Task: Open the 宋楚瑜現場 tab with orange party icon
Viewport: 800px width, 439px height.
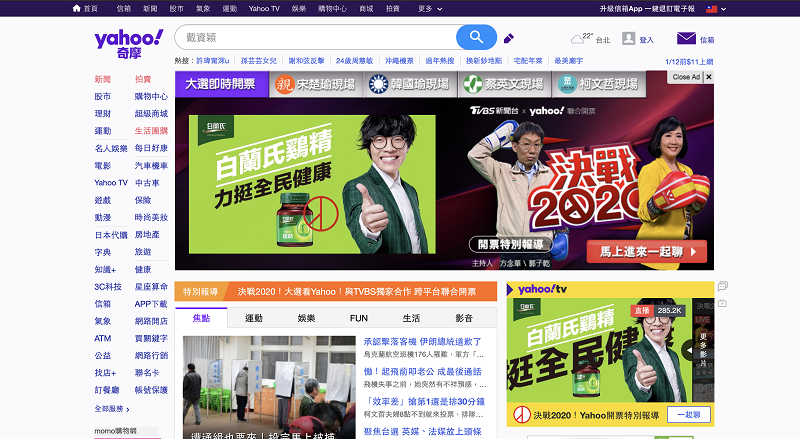Action: click(x=315, y=84)
